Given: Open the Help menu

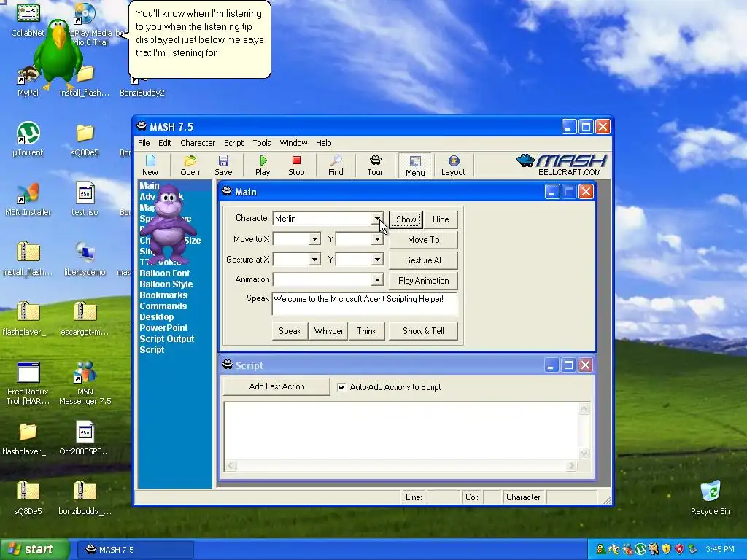Looking at the screenshot, I should [x=323, y=143].
